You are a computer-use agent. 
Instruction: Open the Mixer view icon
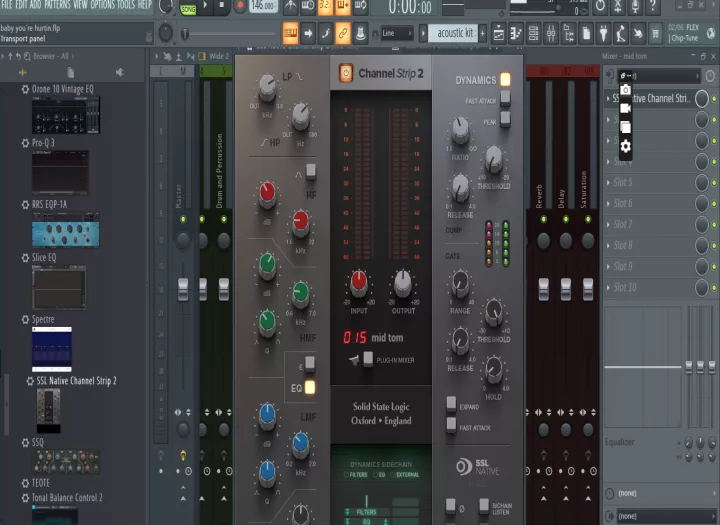(x=551, y=33)
